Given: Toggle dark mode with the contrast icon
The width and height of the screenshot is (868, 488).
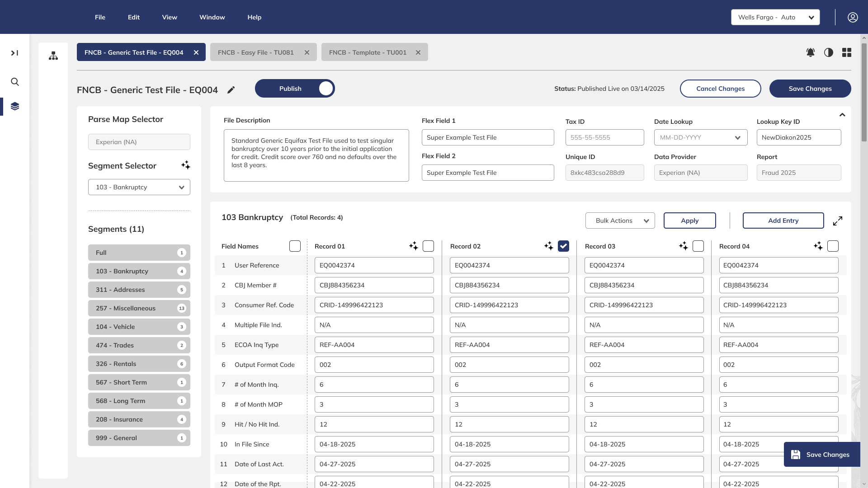Looking at the screenshot, I should (829, 52).
